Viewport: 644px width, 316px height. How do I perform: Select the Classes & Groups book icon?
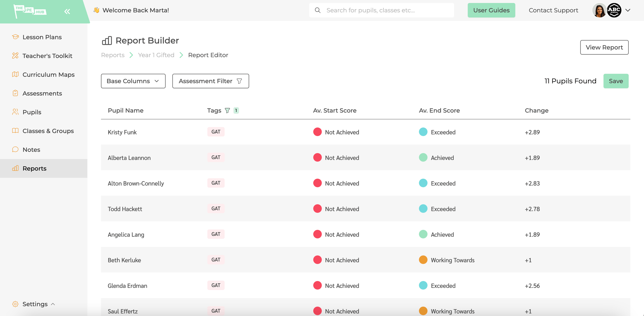pos(15,131)
